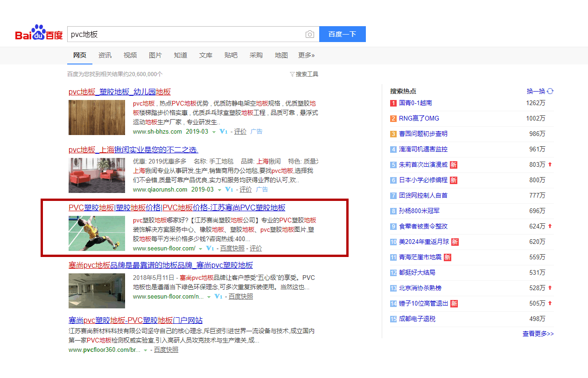Switch to the 采购 tab
This screenshot has height=378, width=588.
tap(256, 55)
